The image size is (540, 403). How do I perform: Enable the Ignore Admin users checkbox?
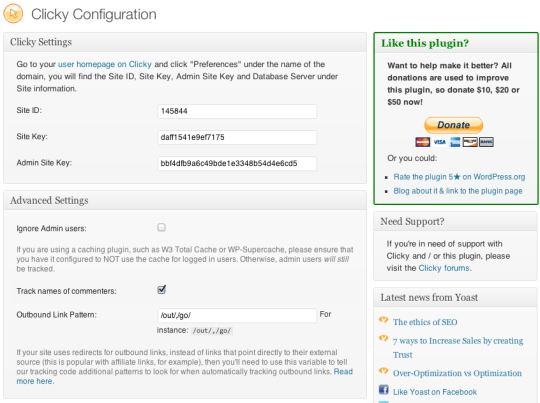[161, 227]
